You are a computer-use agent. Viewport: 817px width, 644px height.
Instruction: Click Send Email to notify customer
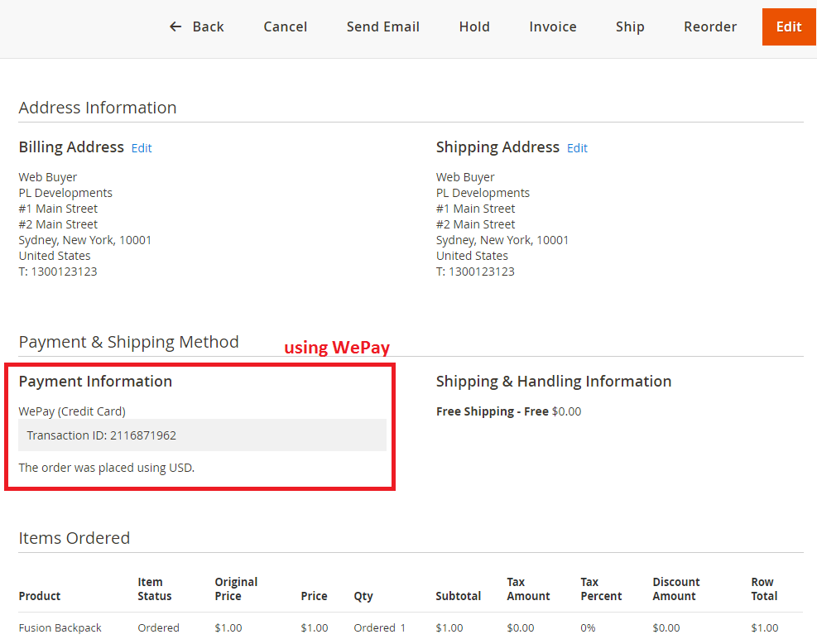coord(382,26)
